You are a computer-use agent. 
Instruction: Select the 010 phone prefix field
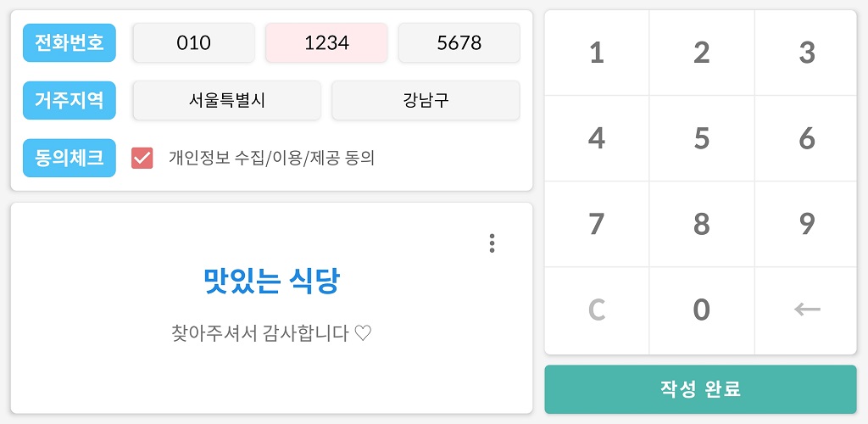193,43
